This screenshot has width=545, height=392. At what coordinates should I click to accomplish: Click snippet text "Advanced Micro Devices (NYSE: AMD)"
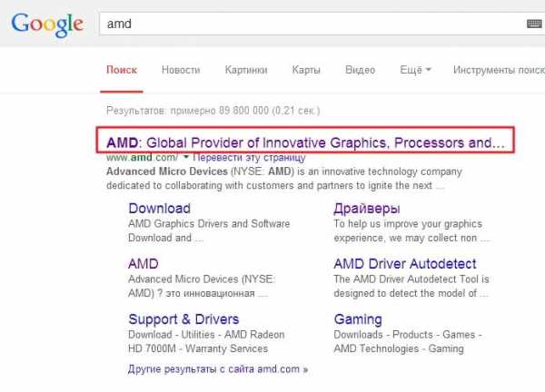point(200,171)
